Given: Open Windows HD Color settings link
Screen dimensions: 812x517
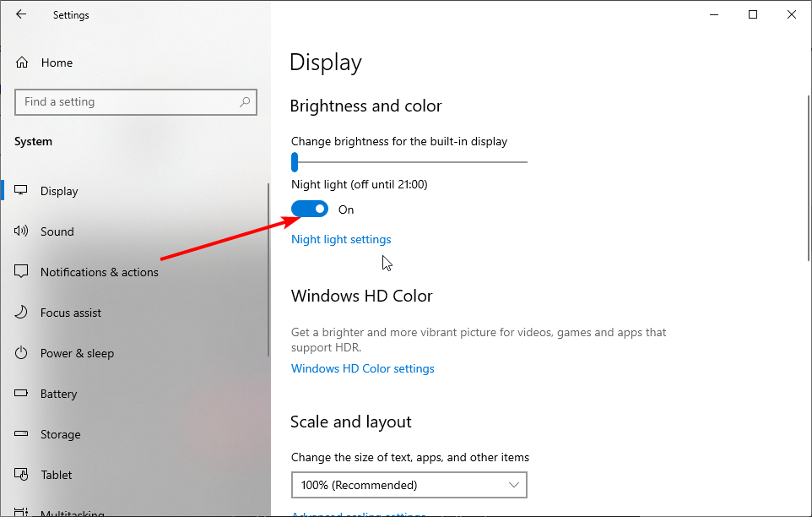Looking at the screenshot, I should [x=362, y=368].
